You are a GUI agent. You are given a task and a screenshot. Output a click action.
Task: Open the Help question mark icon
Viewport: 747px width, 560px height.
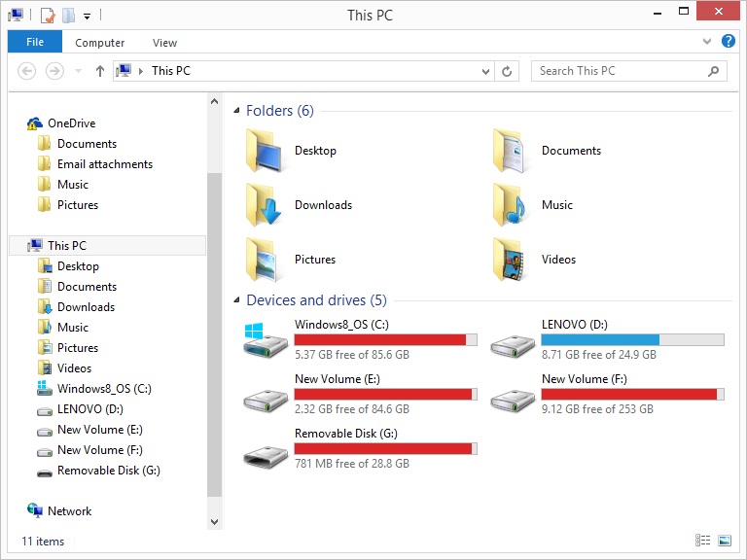tap(728, 42)
